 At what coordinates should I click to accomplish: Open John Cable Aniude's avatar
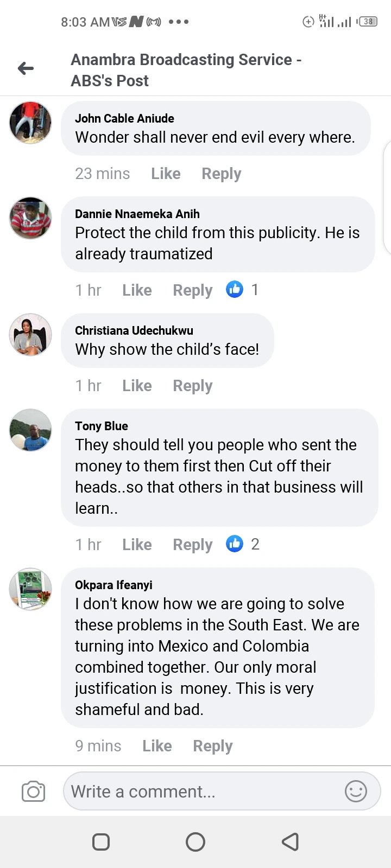click(x=30, y=123)
